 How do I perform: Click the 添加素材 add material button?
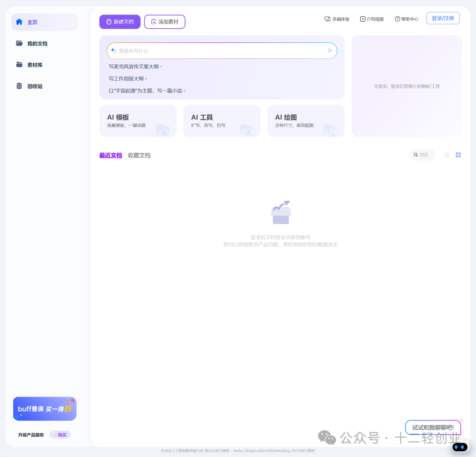click(x=164, y=21)
